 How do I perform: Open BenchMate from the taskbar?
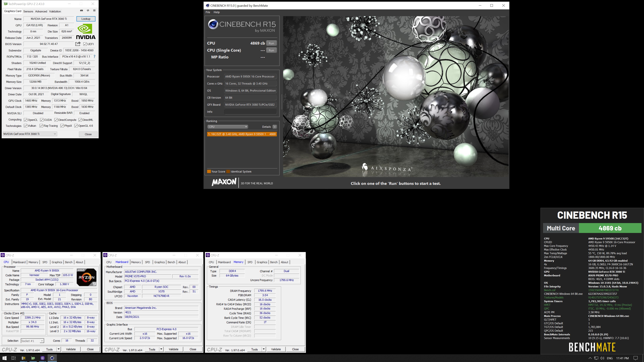click(x=23, y=358)
